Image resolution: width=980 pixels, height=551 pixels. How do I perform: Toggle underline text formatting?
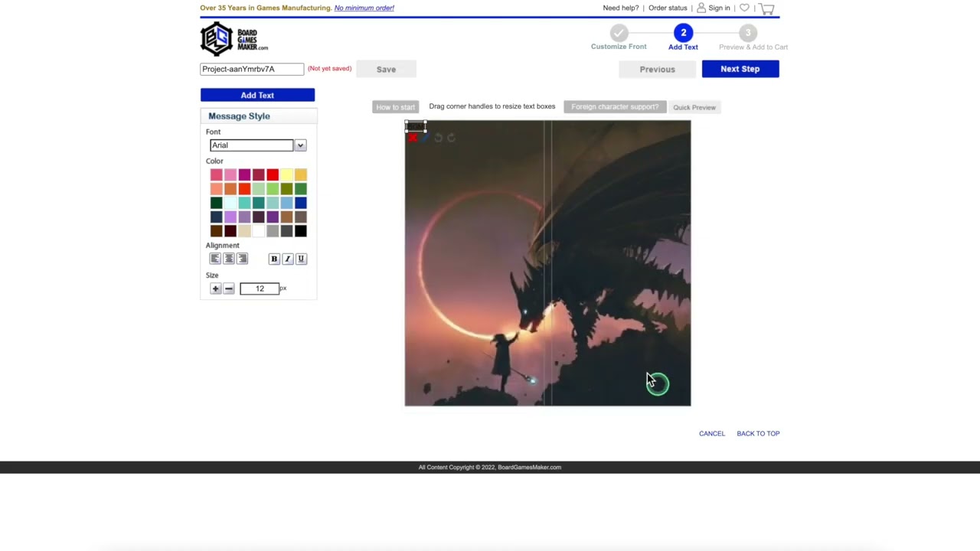tap(301, 259)
